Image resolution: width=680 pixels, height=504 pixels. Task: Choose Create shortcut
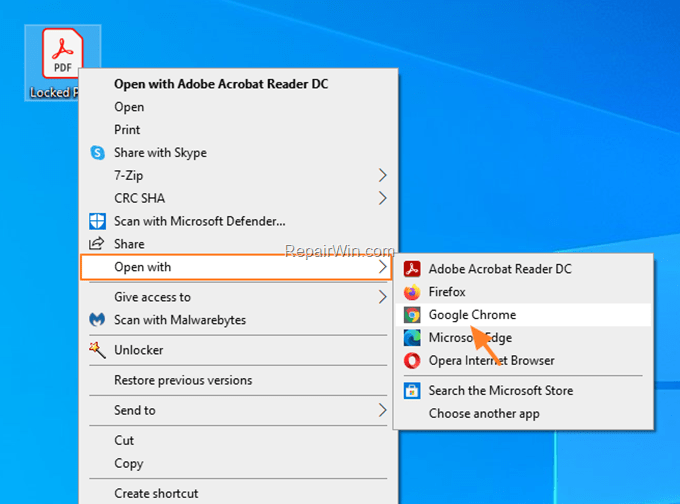[238, 494]
